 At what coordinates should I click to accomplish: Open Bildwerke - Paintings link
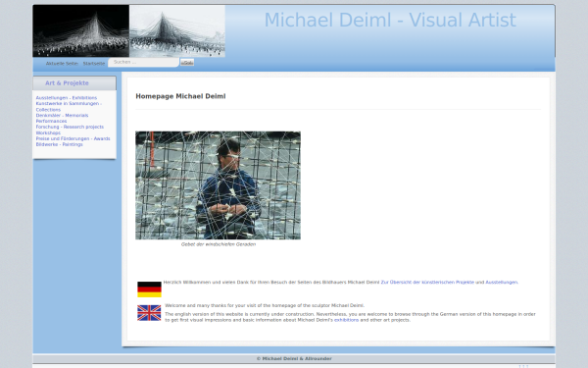(59, 144)
